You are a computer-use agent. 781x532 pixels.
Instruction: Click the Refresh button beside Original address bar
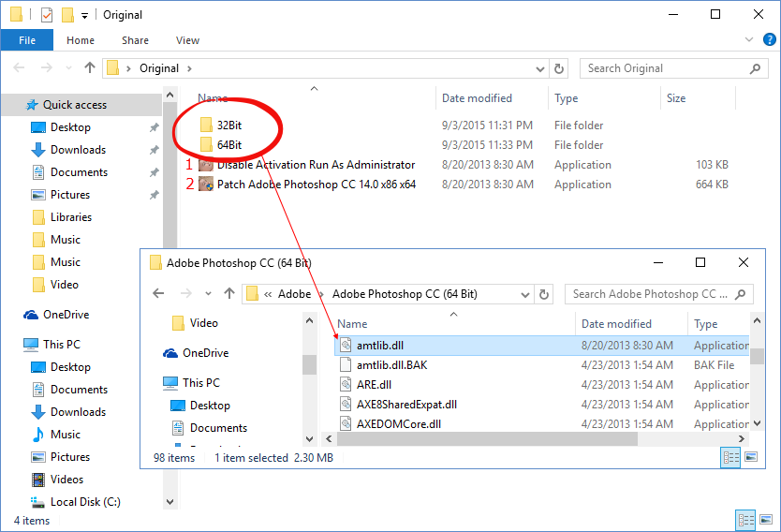559,68
